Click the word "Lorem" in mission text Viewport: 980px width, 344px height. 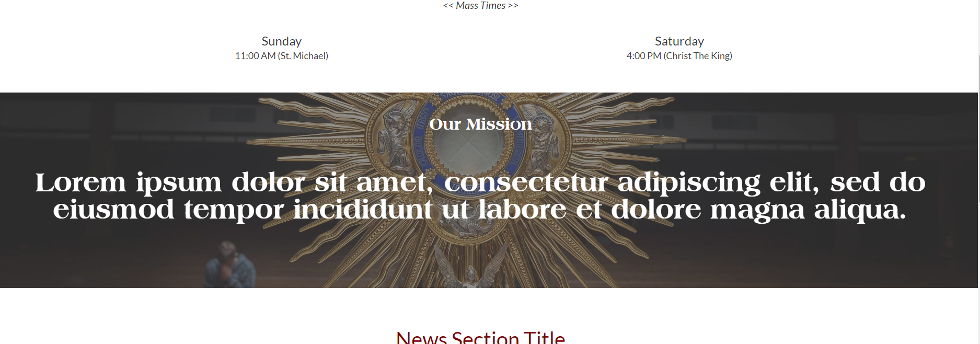(81, 182)
